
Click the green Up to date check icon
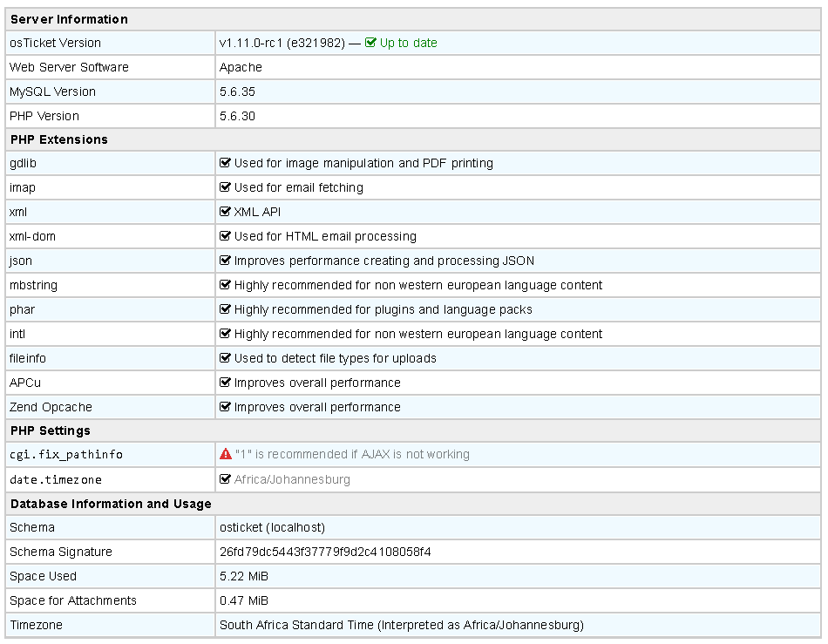pyautogui.click(x=370, y=43)
